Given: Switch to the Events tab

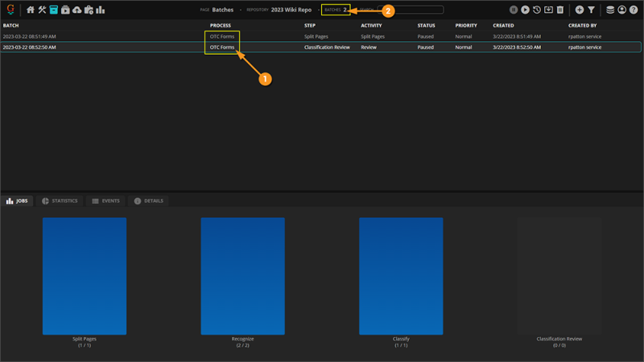Looking at the screenshot, I should click(105, 201).
